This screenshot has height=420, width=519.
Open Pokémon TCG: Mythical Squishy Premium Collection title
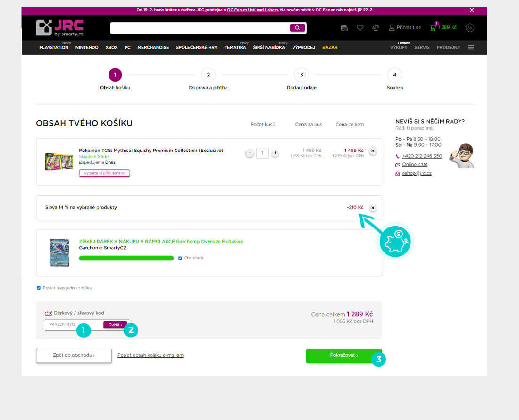(151, 151)
